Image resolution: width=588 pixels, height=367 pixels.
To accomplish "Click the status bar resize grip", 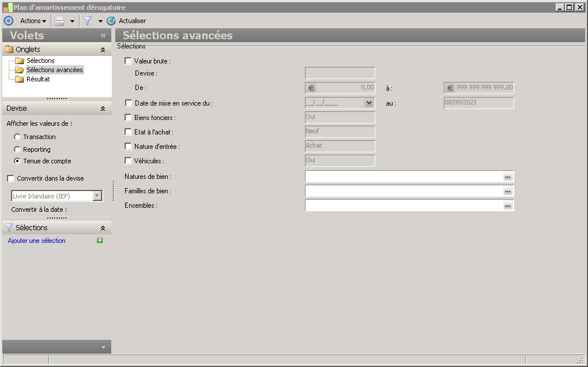I will pyautogui.click(x=581, y=361).
